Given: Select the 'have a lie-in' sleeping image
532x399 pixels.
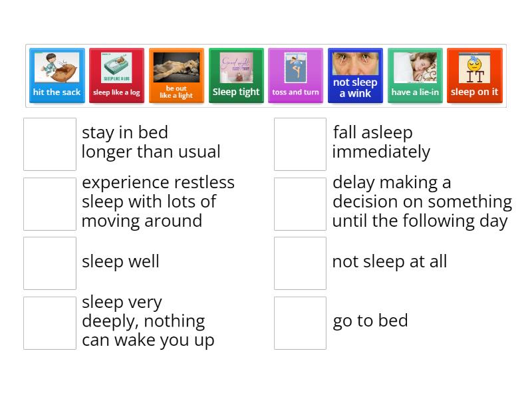Looking at the screenshot, I should pyautogui.click(x=415, y=75).
